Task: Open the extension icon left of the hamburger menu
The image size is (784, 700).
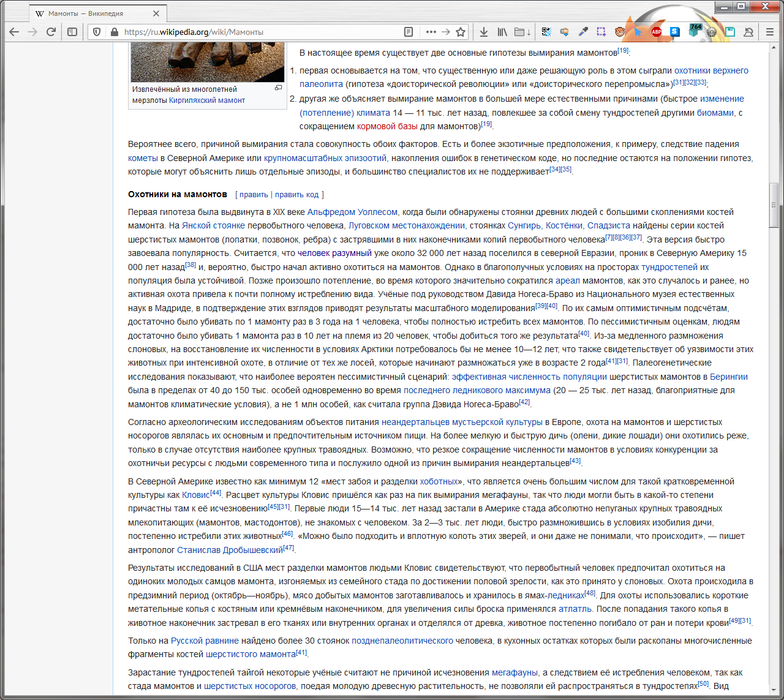Action: (748, 32)
